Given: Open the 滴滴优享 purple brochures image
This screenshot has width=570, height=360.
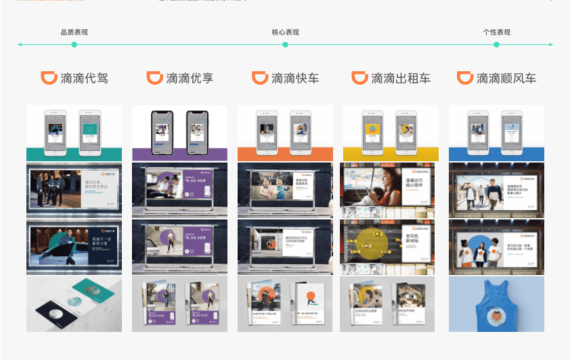Looking at the screenshot, I should tap(180, 304).
